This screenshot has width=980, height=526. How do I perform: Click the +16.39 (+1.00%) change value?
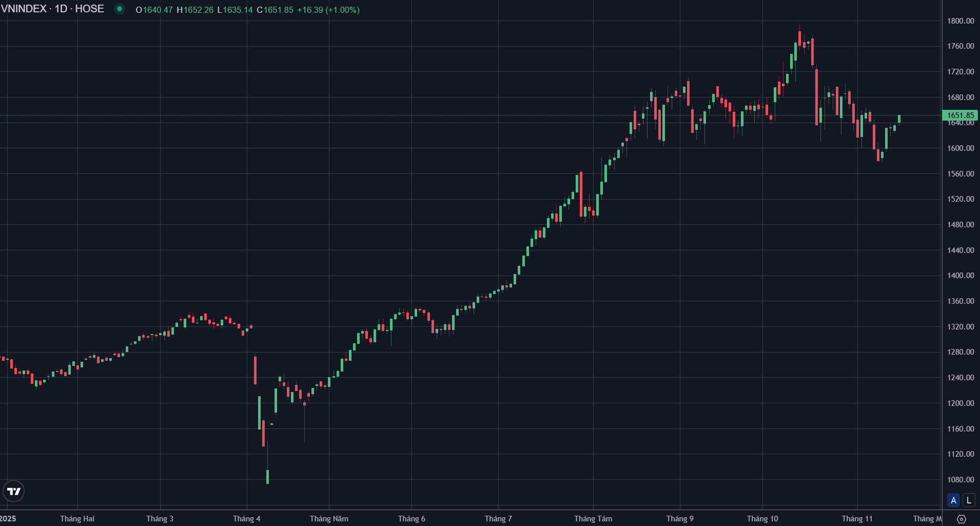328,10
